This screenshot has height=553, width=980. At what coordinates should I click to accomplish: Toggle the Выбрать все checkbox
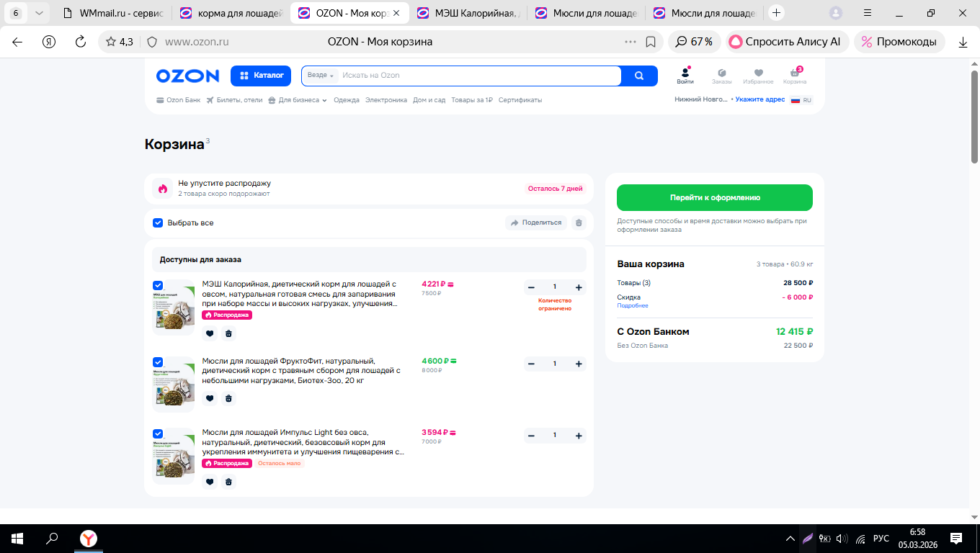coord(158,223)
